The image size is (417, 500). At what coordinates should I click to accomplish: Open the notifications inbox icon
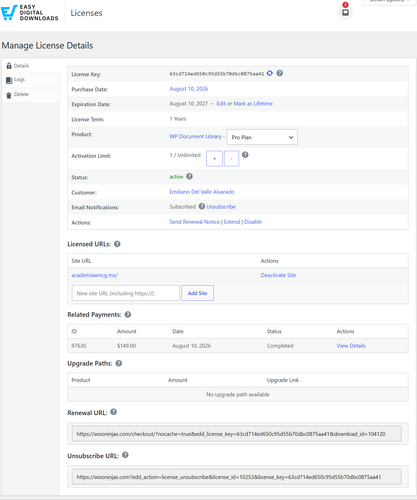345,13
